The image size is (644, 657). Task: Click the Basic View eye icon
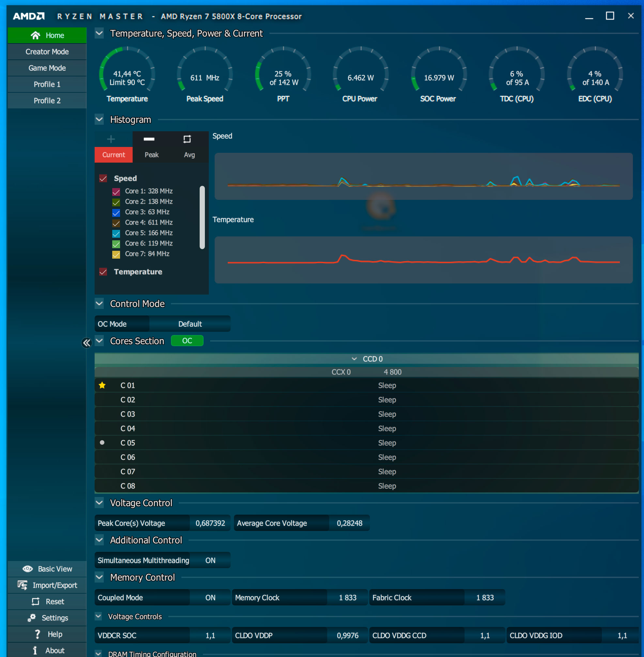(28, 569)
